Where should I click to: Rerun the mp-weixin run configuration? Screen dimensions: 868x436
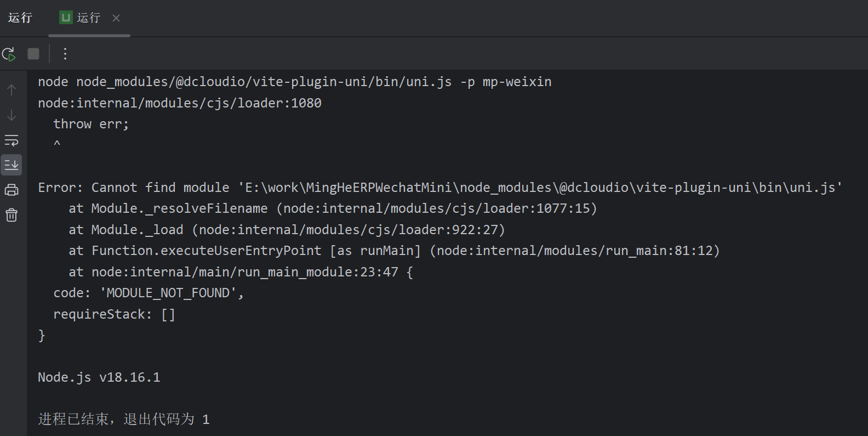point(9,54)
